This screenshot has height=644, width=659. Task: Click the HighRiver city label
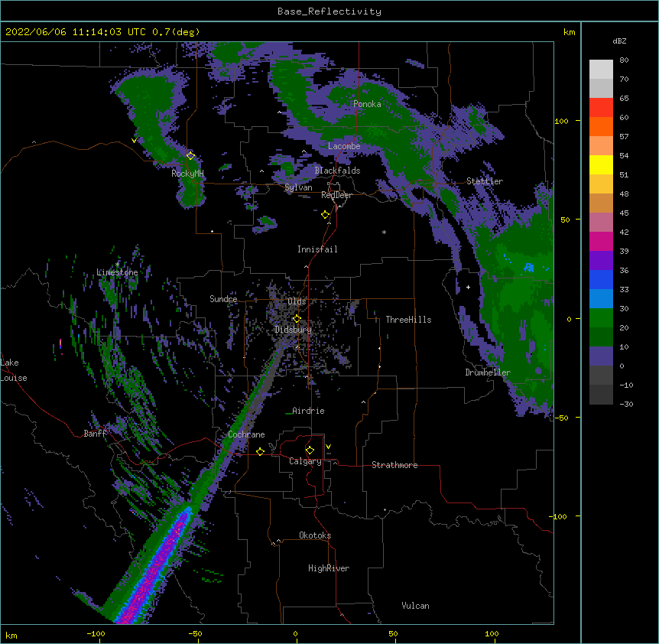[x=329, y=568]
